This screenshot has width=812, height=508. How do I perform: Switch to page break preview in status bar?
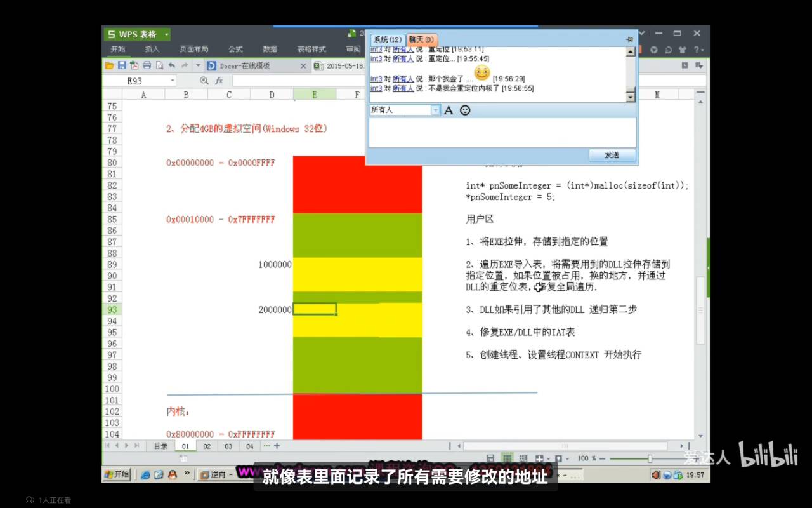point(523,458)
